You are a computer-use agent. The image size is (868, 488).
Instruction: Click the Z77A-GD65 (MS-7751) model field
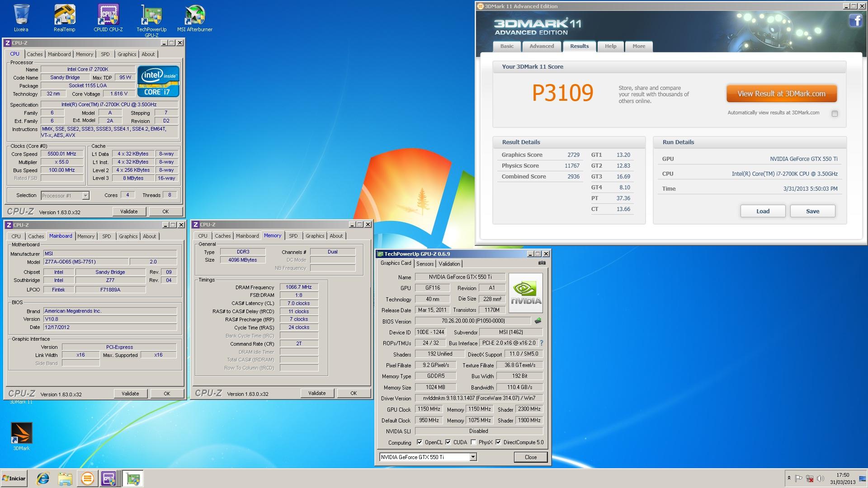pyautogui.click(x=86, y=262)
